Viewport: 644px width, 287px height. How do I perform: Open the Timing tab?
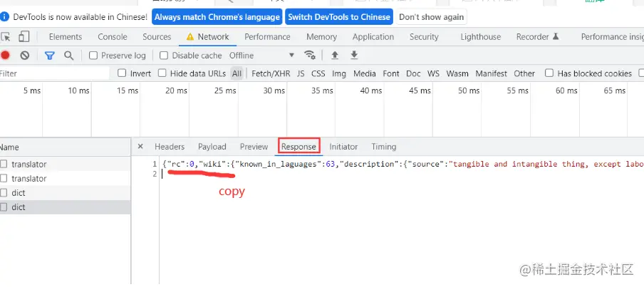[383, 147]
